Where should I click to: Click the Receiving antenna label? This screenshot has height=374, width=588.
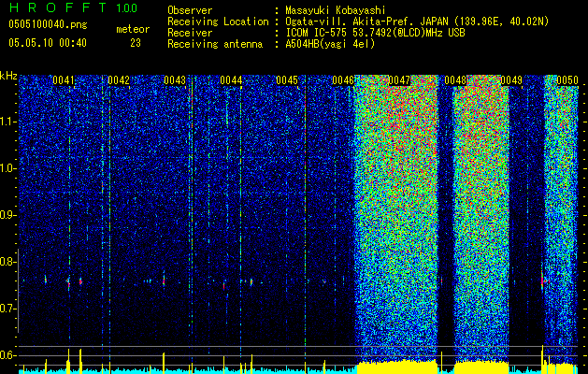click(x=215, y=44)
